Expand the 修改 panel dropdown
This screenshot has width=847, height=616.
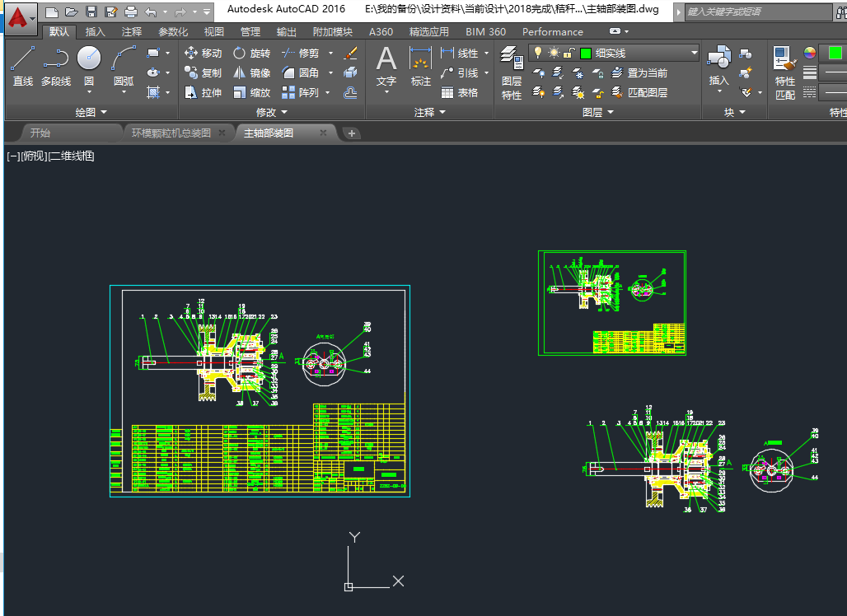(272, 112)
